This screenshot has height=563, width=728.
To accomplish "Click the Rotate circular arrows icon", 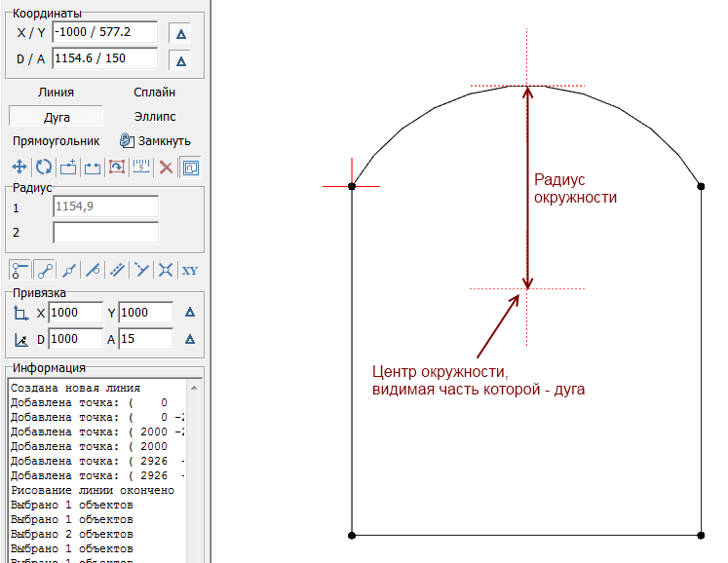I will point(43,168).
